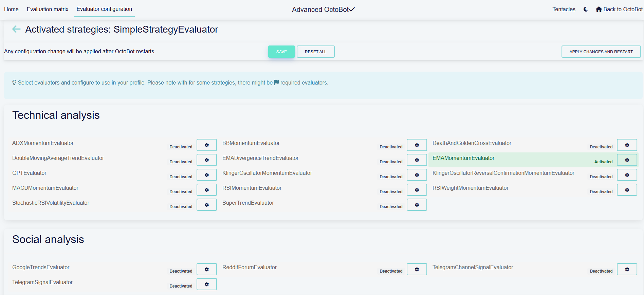Open BBMomentumEvaluator gear settings

[x=417, y=145]
